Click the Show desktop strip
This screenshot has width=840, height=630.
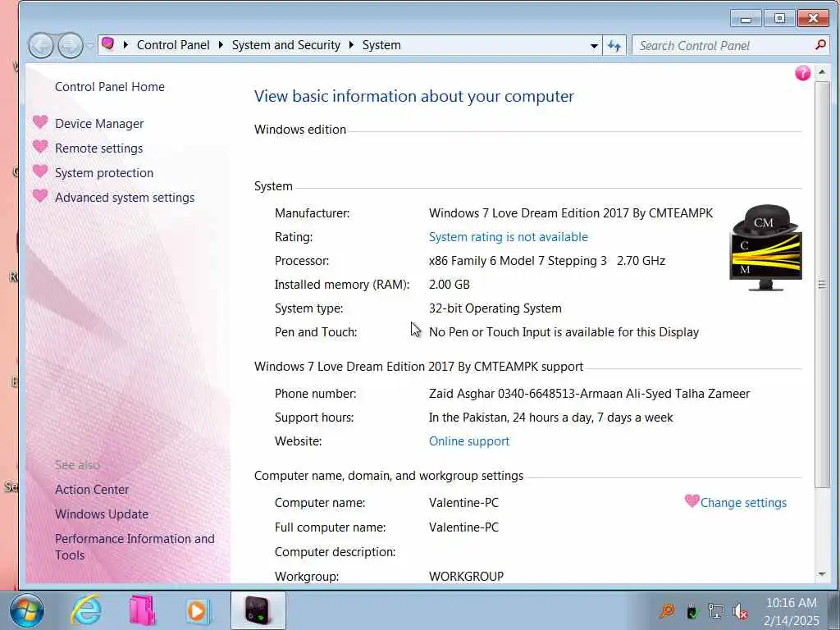pyautogui.click(x=834, y=610)
